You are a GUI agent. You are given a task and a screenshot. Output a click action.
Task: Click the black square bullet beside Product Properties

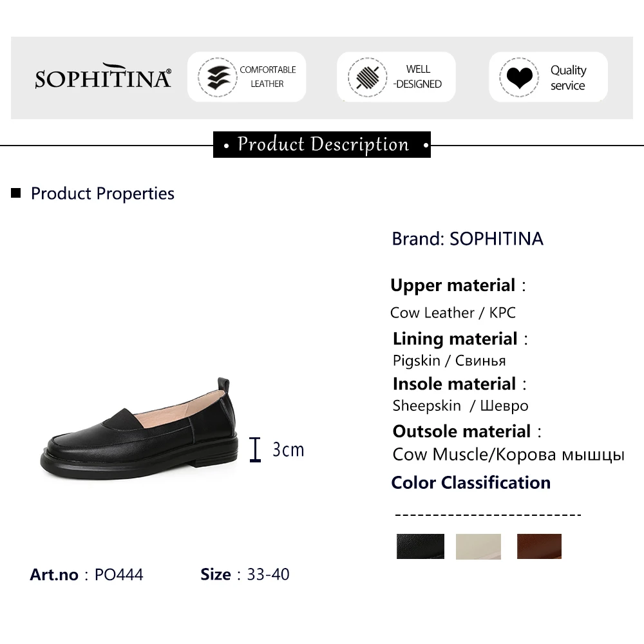(x=17, y=193)
